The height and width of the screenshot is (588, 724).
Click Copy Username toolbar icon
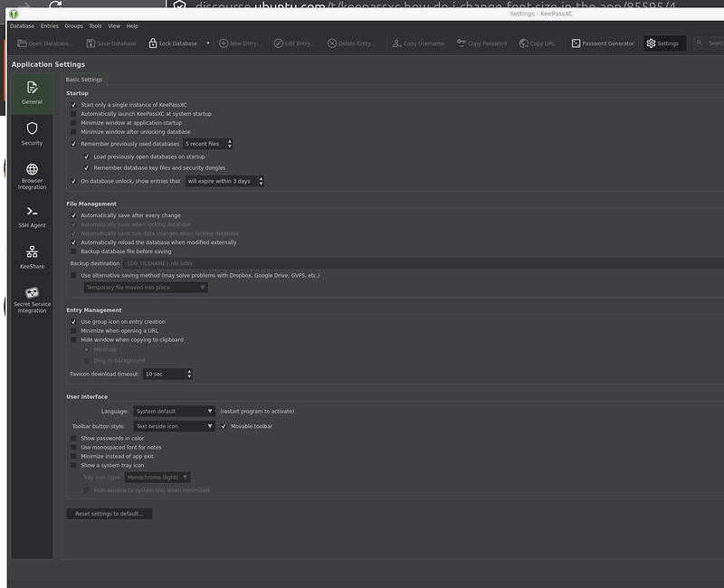[396, 43]
